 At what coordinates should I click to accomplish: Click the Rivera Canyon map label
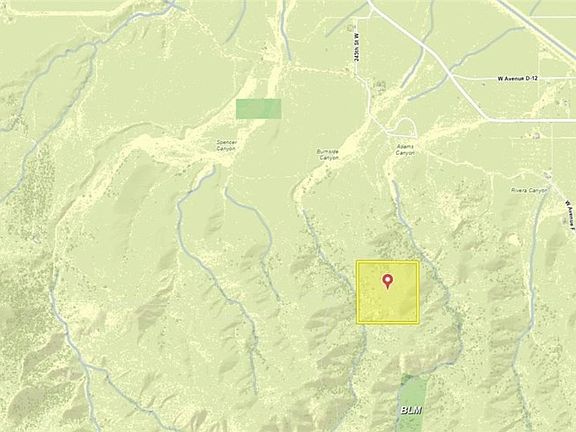[529, 190]
